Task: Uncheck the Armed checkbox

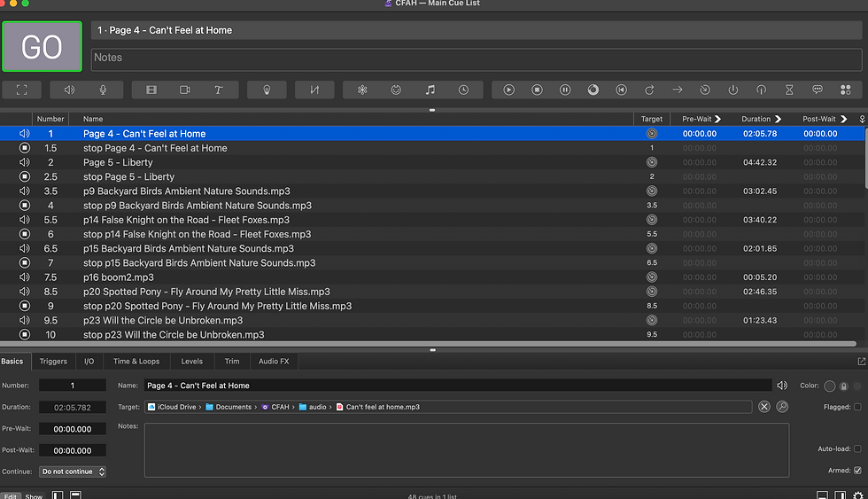Action: [x=857, y=471]
